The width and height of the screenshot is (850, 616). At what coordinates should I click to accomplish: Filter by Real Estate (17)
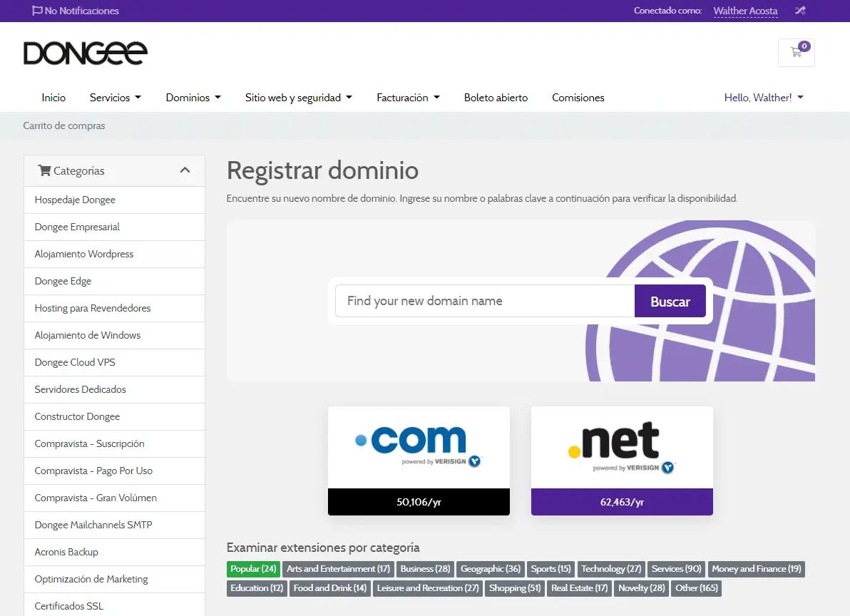[580, 588]
